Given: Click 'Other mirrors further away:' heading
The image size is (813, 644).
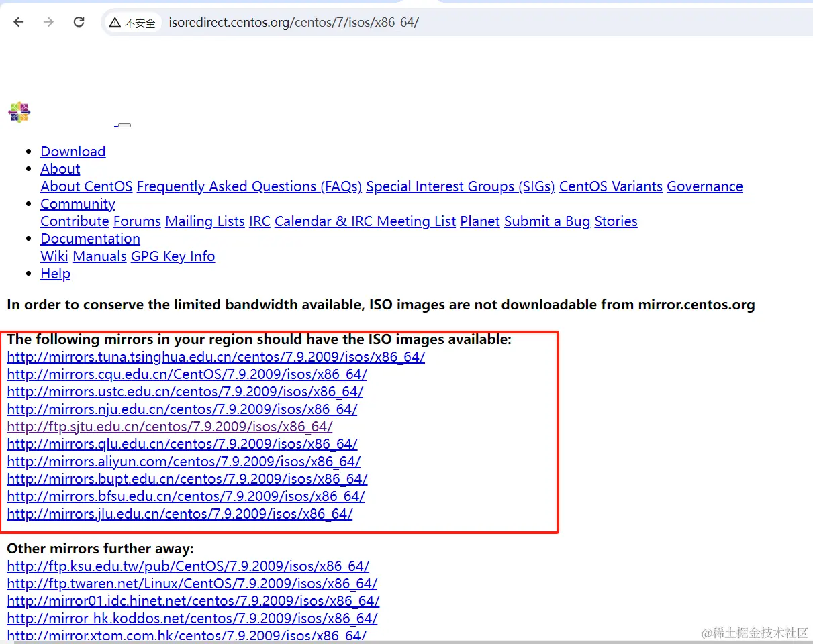Looking at the screenshot, I should 101,549.
